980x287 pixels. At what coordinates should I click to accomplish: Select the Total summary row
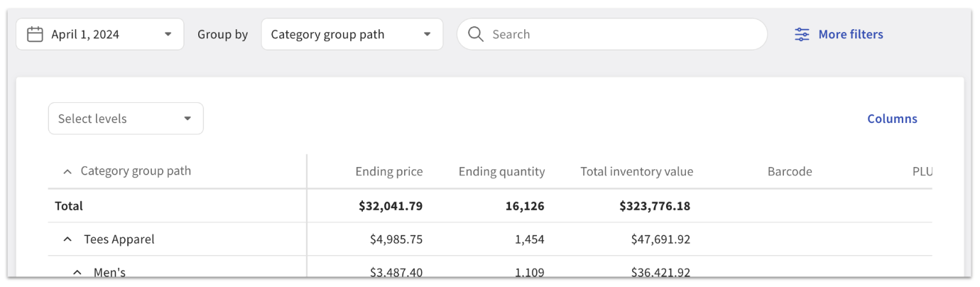(69, 206)
